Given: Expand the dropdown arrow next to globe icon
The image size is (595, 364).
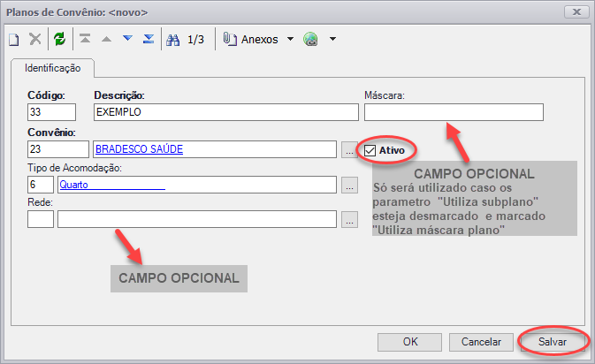Looking at the screenshot, I should click(x=332, y=39).
